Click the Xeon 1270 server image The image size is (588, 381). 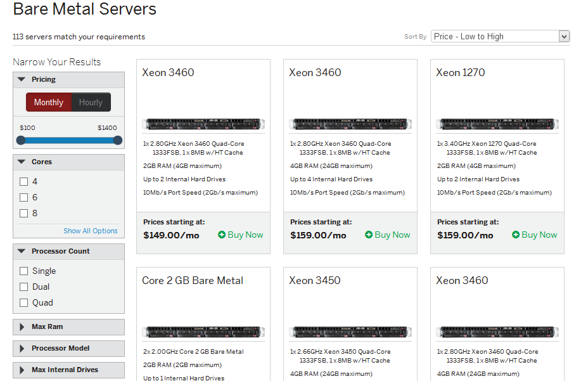(497, 124)
